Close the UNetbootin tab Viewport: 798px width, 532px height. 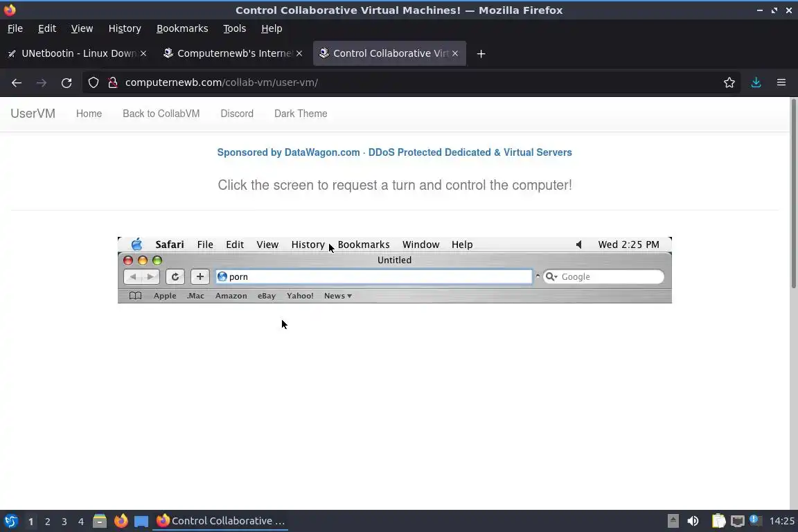143,53
